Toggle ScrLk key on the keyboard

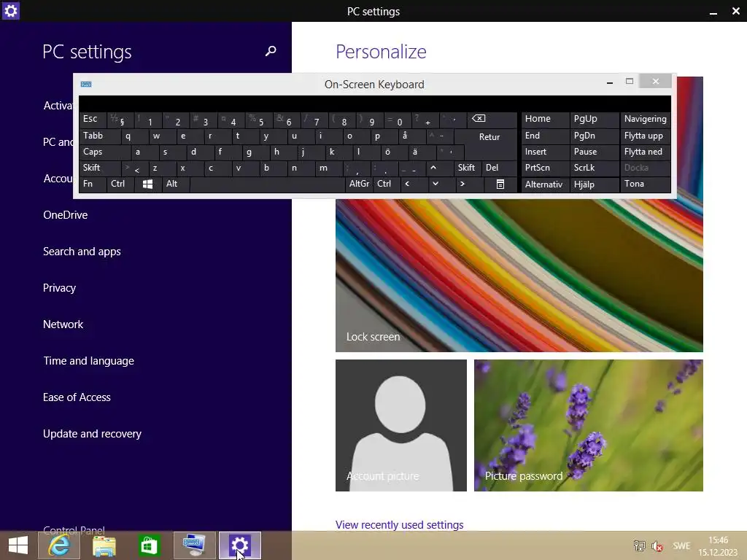(594, 168)
